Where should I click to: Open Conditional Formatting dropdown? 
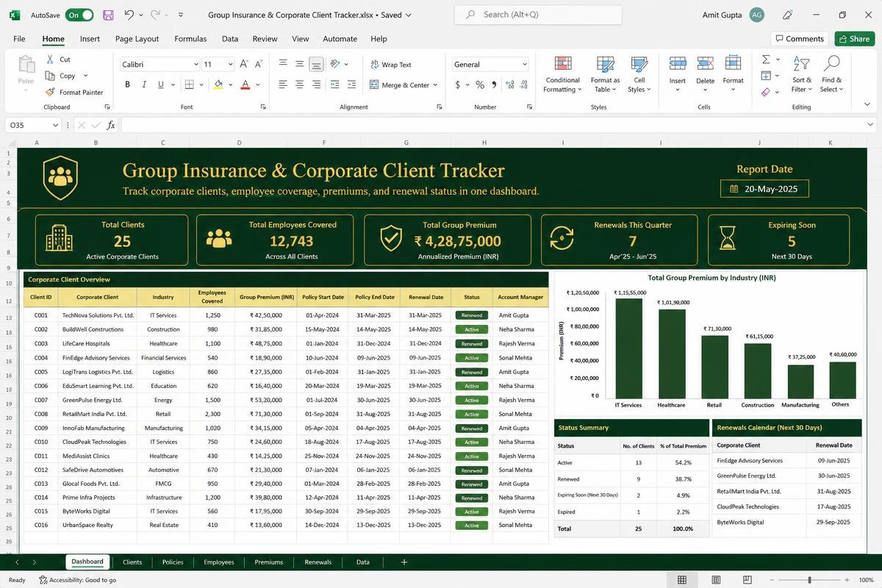562,75
